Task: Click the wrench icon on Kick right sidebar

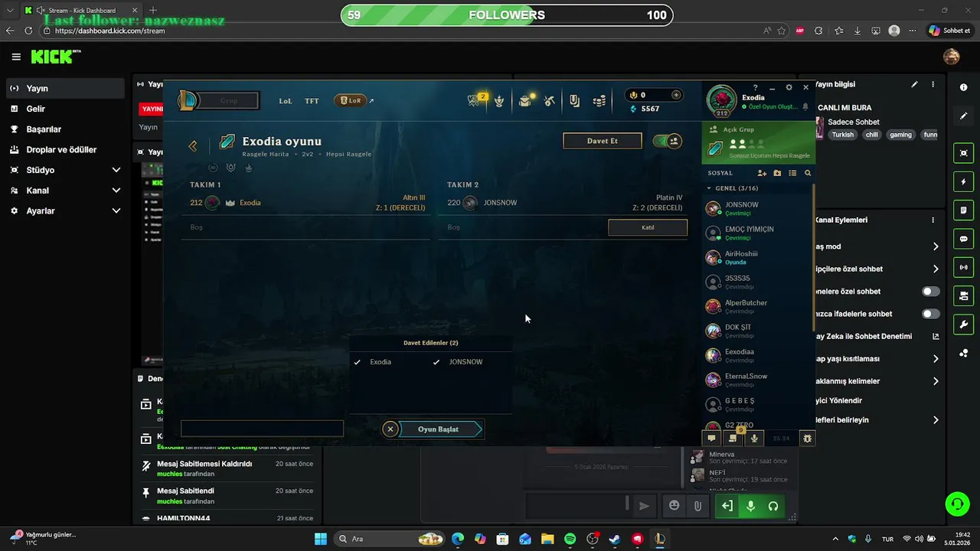Action: click(x=963, y=324)
